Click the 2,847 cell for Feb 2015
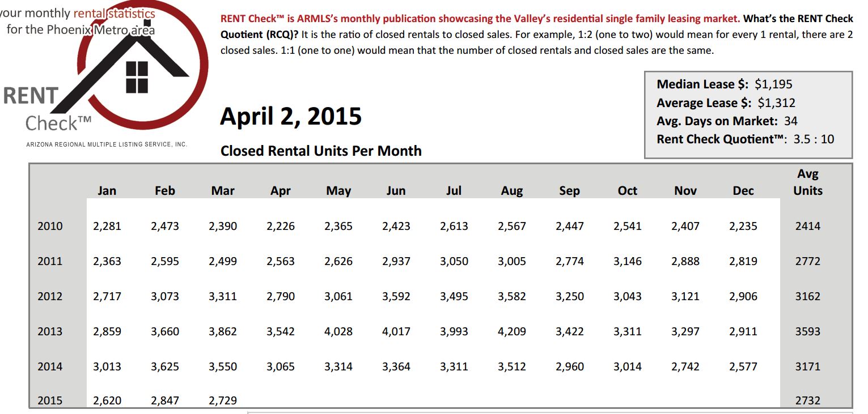This screenshot has width=868, height=414. coord(165,401)
